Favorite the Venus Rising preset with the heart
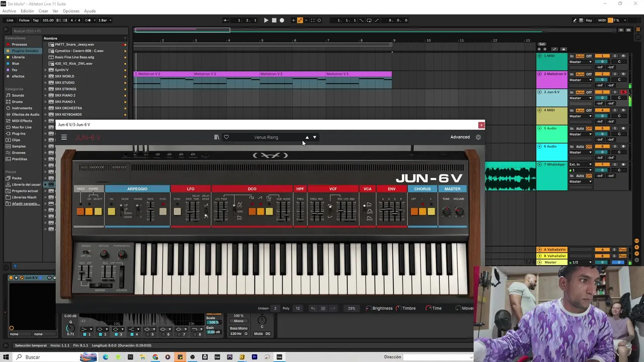 click(x=226, y=137)
